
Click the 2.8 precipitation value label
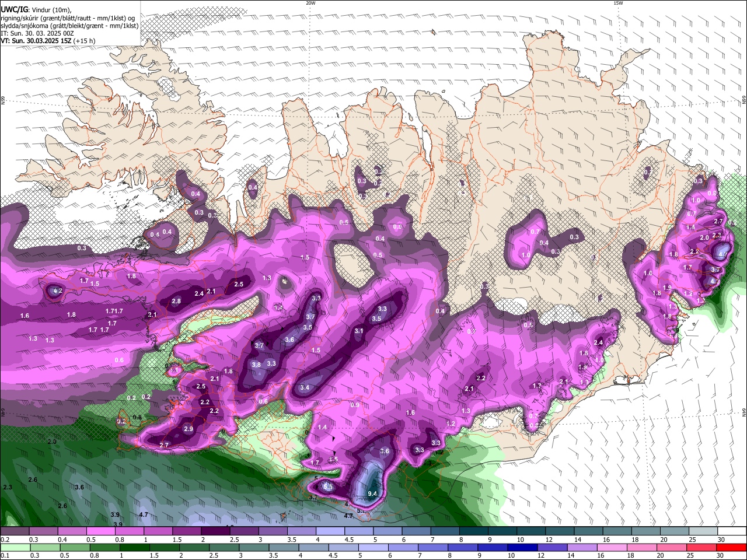[176, 302]
